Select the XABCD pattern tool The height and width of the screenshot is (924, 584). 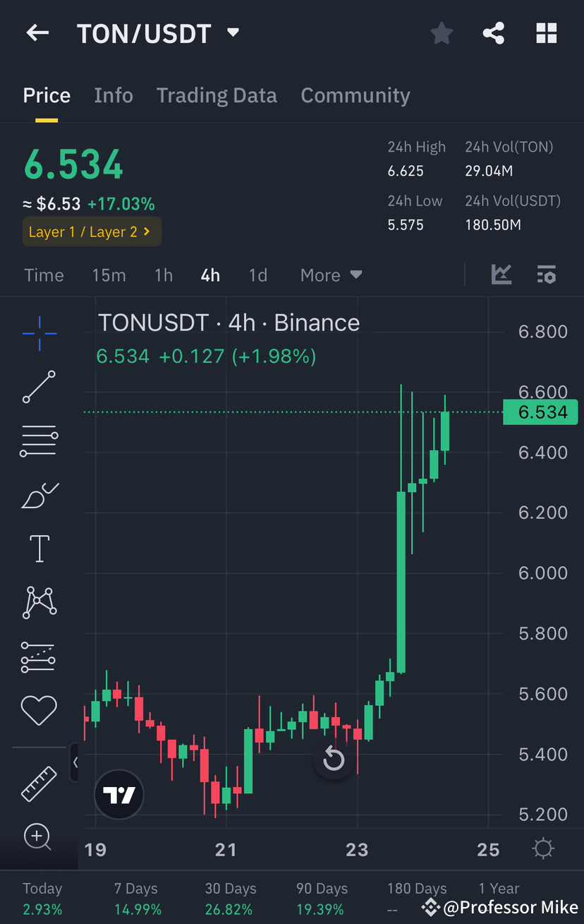[x=39, y=602]
